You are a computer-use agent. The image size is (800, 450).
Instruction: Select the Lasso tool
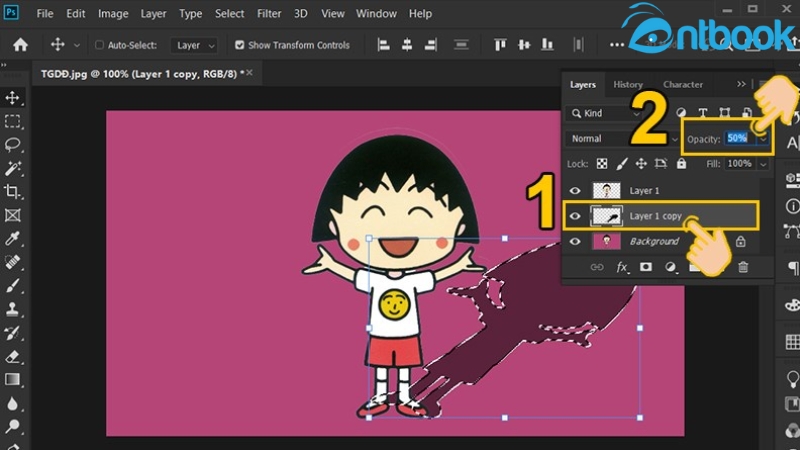tap(12, 145)
